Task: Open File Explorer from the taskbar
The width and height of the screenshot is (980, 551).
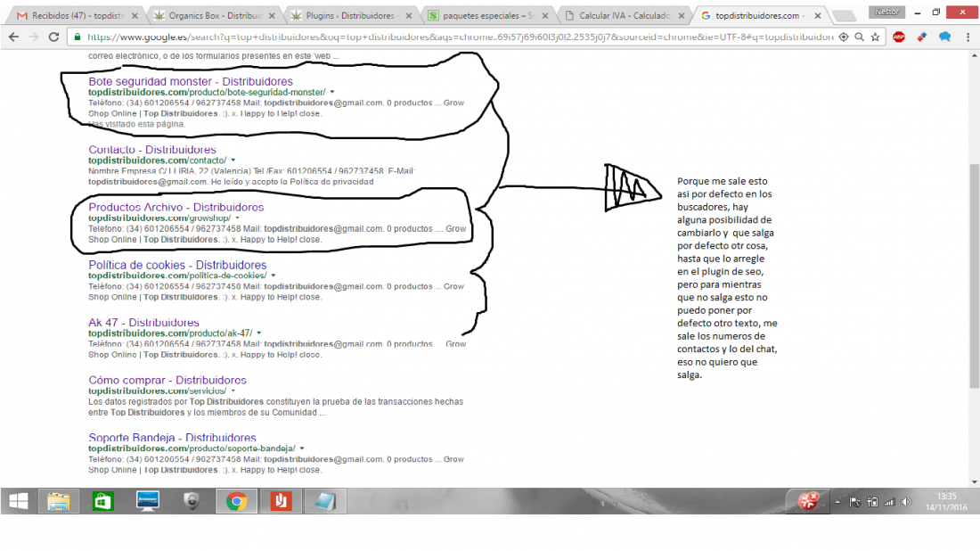Action: pyautogui.click(x=59, y=501)
